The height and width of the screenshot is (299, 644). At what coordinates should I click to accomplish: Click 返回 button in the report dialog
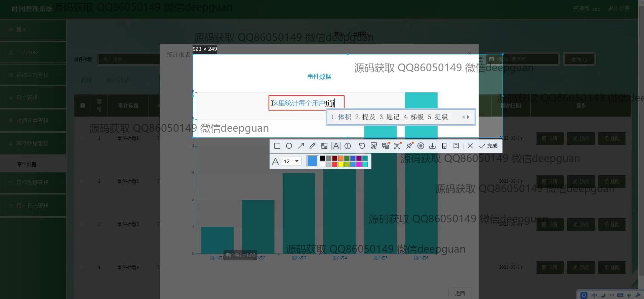point(460,293)
